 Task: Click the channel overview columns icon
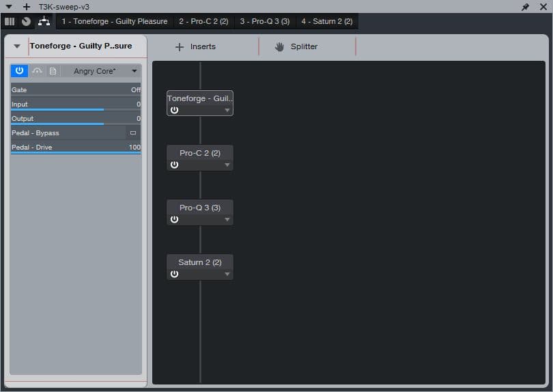coord(10,21)
